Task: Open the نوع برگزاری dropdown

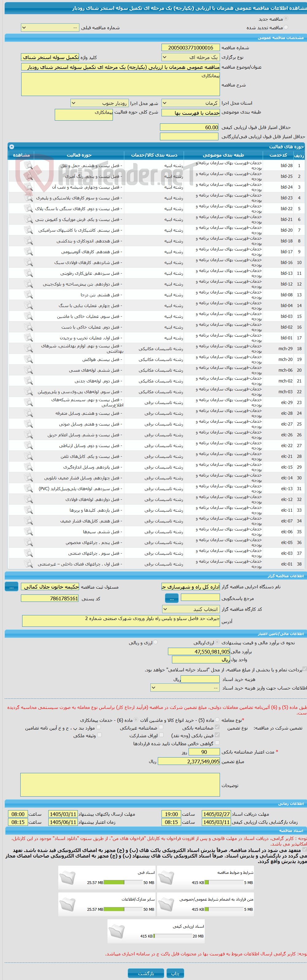Action: [191, 57]
